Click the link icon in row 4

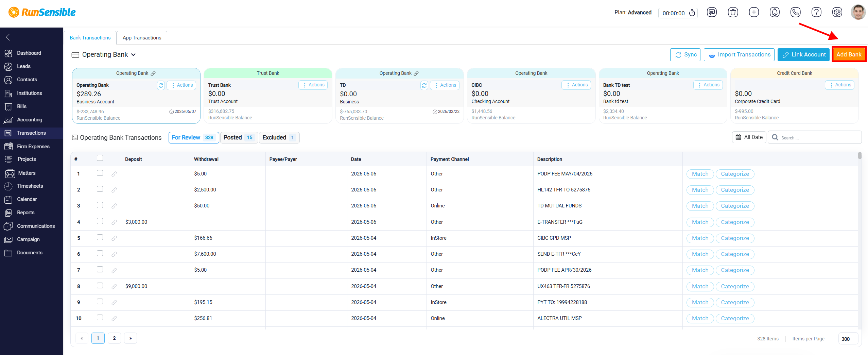click(114, 222)
